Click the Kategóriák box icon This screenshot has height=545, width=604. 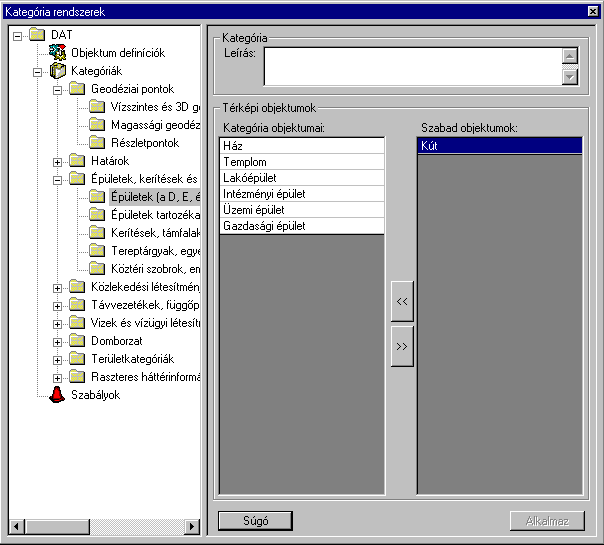(58, 71)
